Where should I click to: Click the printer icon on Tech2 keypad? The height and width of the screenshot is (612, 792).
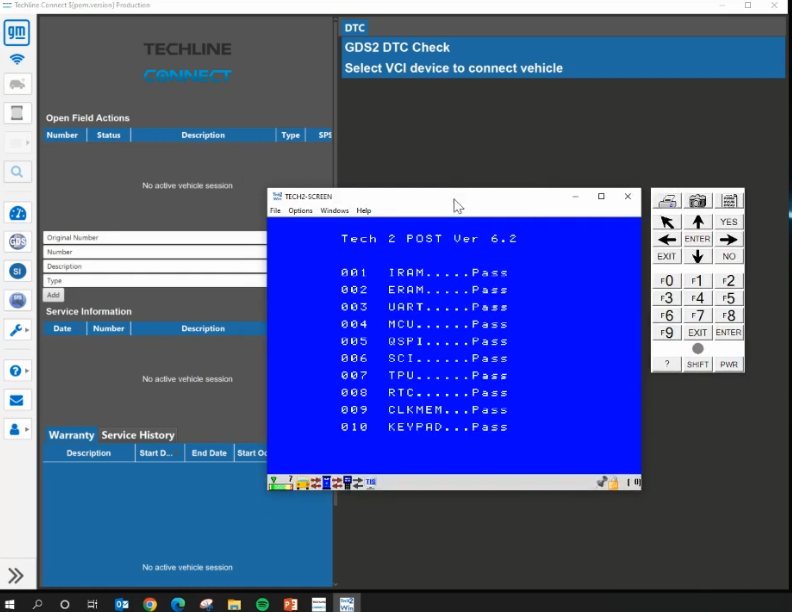667,200
